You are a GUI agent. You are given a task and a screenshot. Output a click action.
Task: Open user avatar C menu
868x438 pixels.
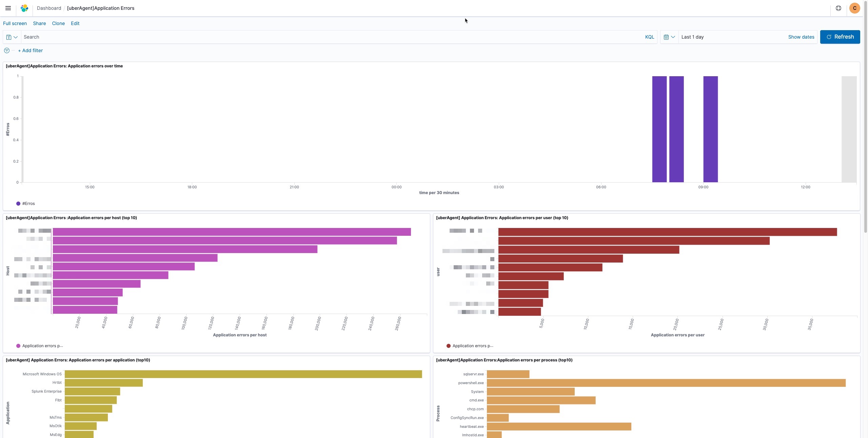(854, 8)
